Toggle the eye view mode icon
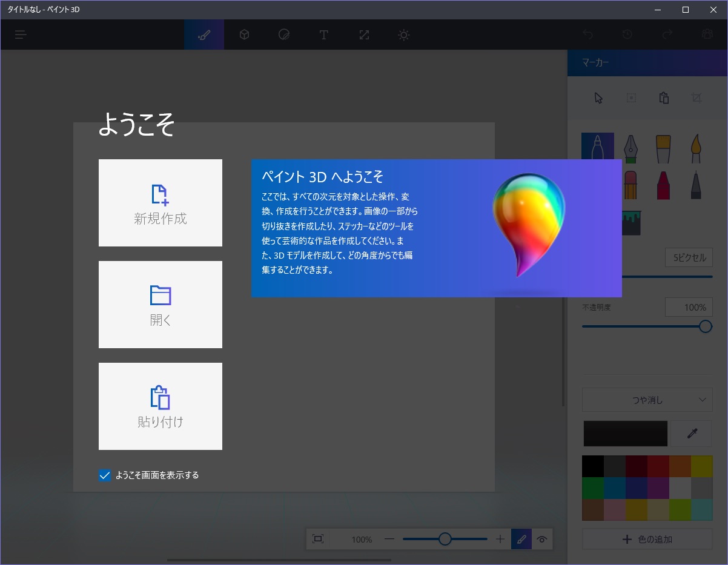This screenshot has width=728, height=565. point(542,539)
